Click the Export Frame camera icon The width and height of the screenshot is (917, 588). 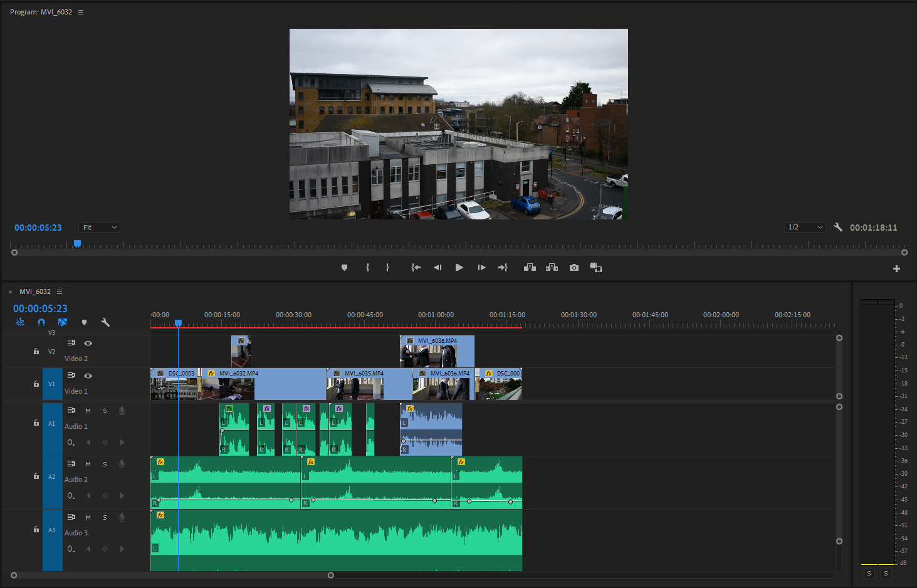point(574,268)
